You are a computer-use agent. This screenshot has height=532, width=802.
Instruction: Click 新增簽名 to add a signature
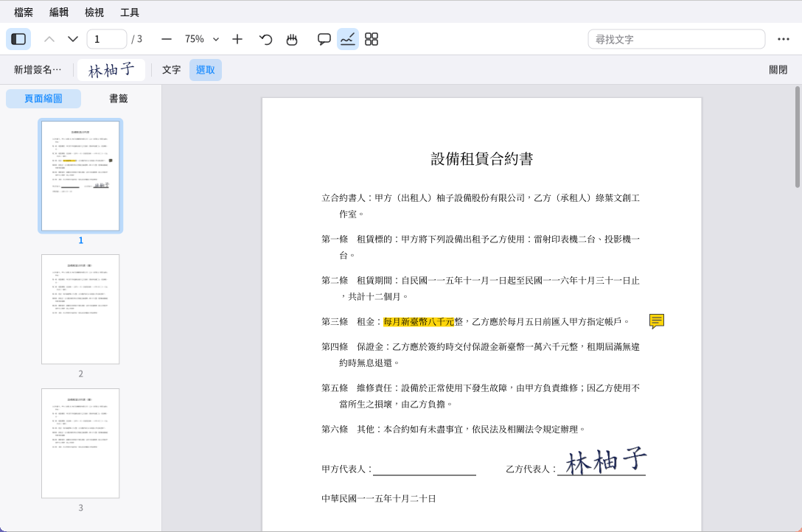[38, 70]
